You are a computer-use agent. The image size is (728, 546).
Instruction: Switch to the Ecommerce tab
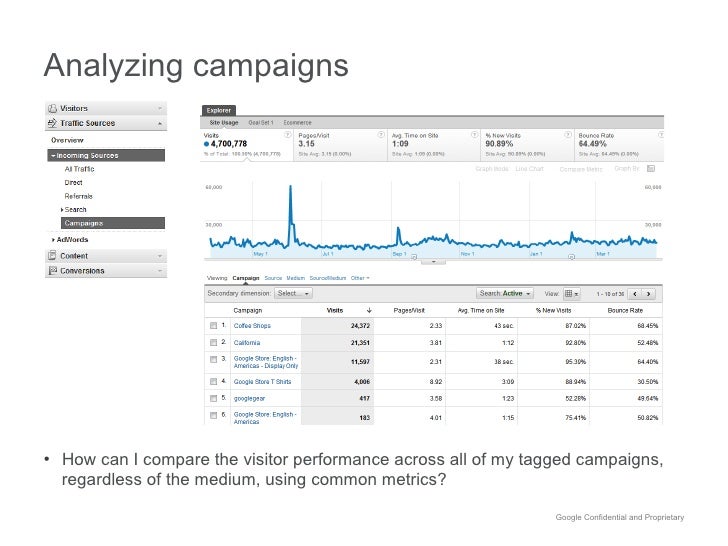pos(297,123)
